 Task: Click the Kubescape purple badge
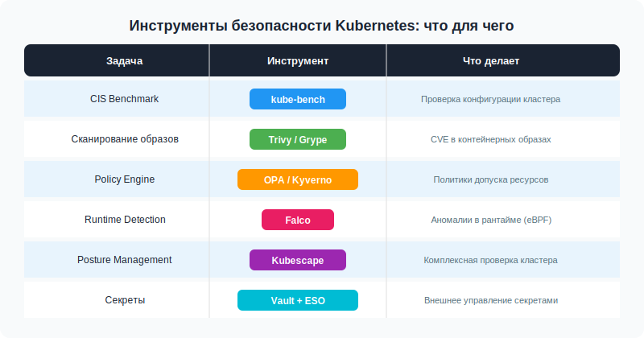[x=298, y=260]
